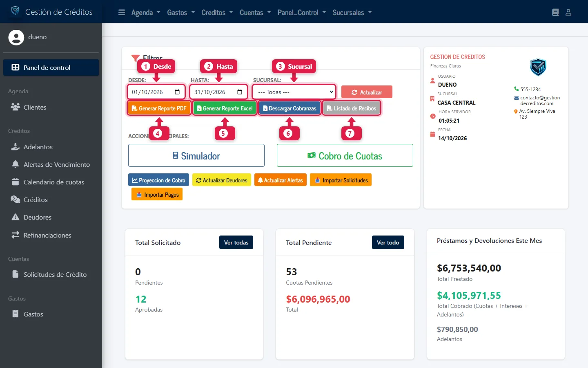The image size is (588, 368).
Task: Open the Panel_Control dropdown menu
Action: (302, 13)
